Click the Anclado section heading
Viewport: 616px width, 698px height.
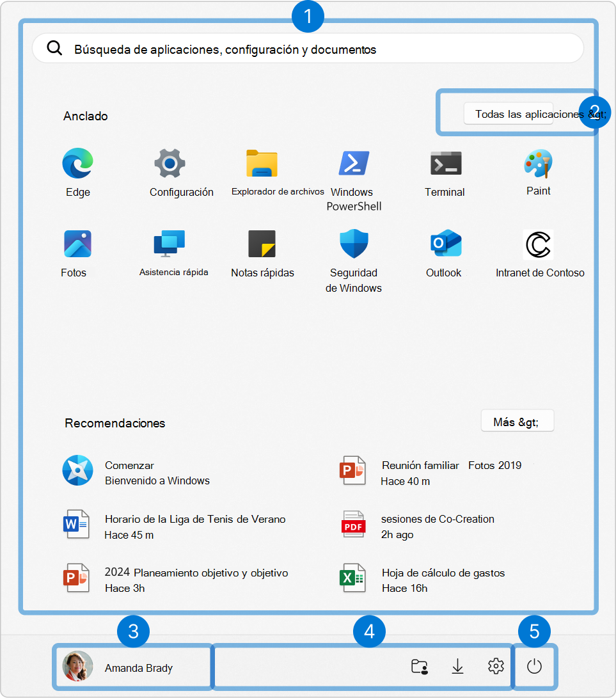[86, 116]
